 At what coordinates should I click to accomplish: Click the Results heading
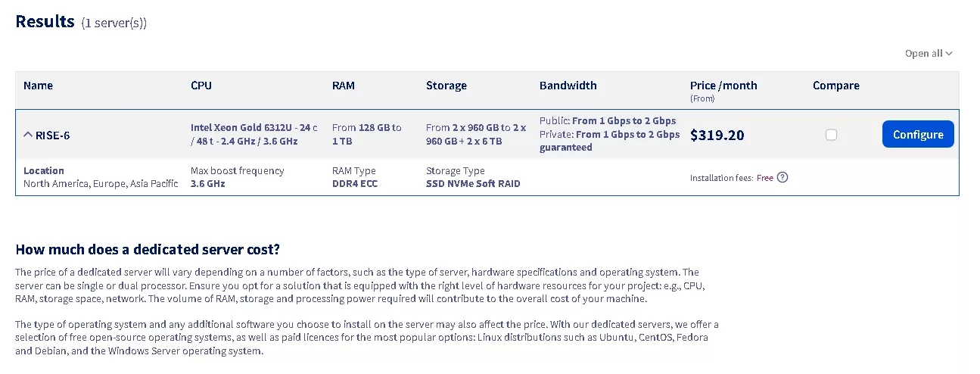[x=45, y=21]
